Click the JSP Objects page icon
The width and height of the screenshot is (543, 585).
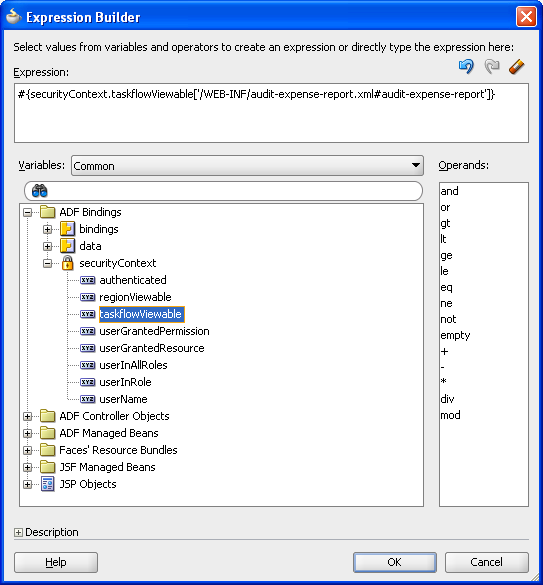point(48,484)
